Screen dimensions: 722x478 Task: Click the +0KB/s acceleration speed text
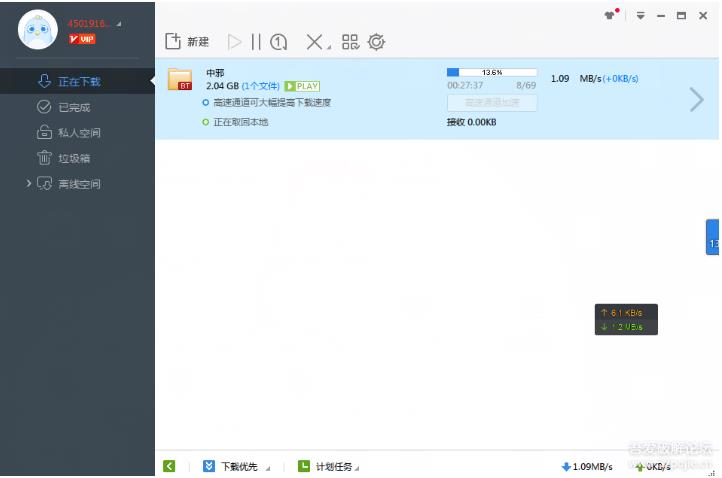[x=620, y=79]
